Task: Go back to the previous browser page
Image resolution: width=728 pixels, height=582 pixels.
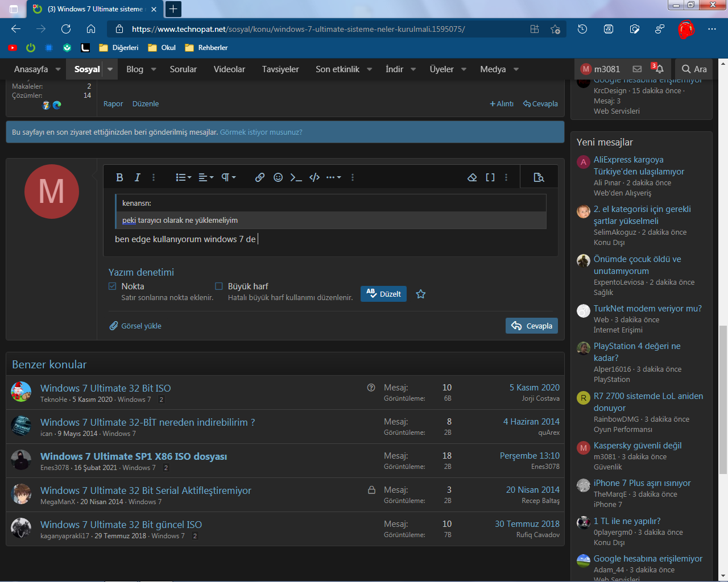Action: coord(16,29)
